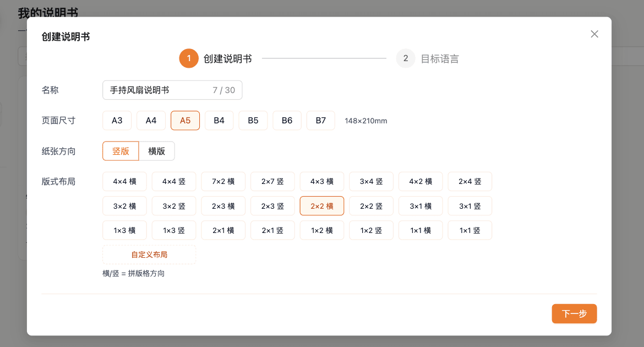Click the 名称 input field
This screenshot has height=347, width=644.
point(172,90)
